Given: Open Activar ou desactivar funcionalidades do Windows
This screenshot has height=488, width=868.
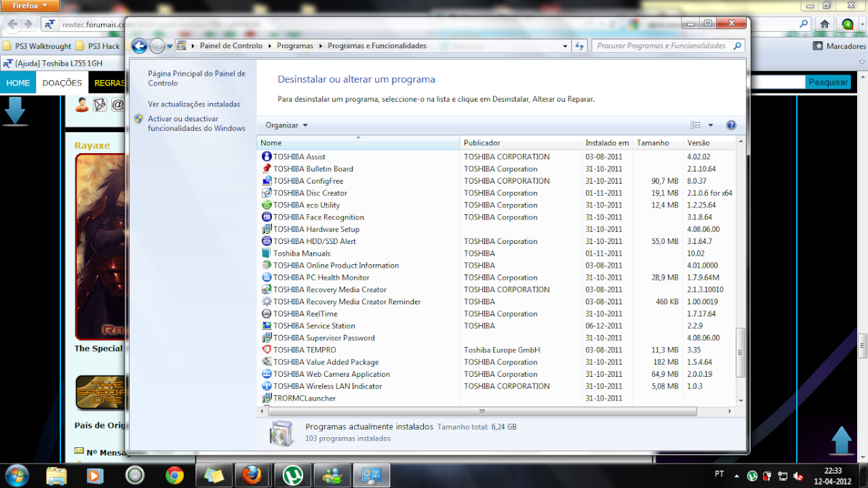Looking at the screenshot, I should pos(197,123).
